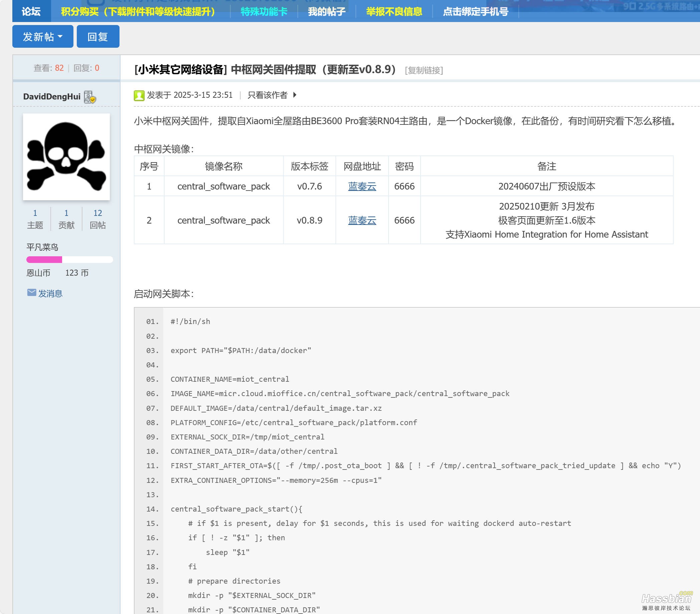Screen dimensions: 700x614
Task: Click the password 6666 for v0.7.6
Action: [x=404, y=186]
